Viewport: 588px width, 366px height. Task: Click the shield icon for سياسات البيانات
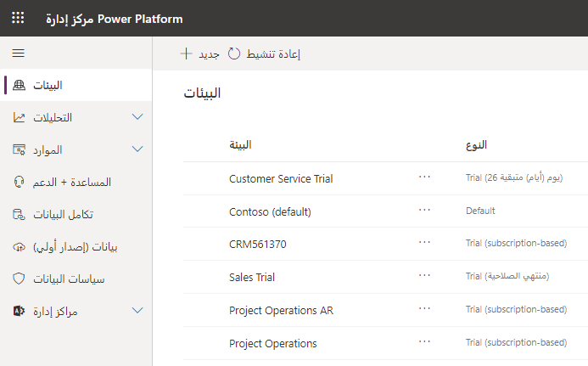click(19, 279)
